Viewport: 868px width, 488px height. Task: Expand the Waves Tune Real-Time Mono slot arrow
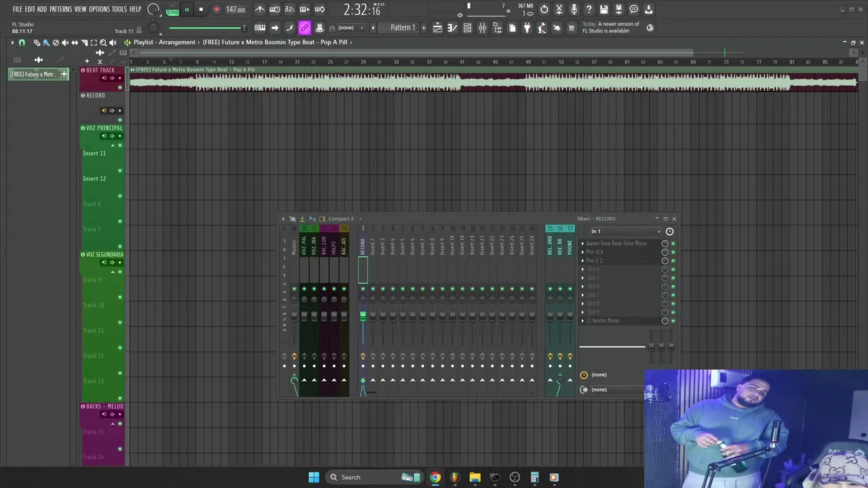[583, 243]
